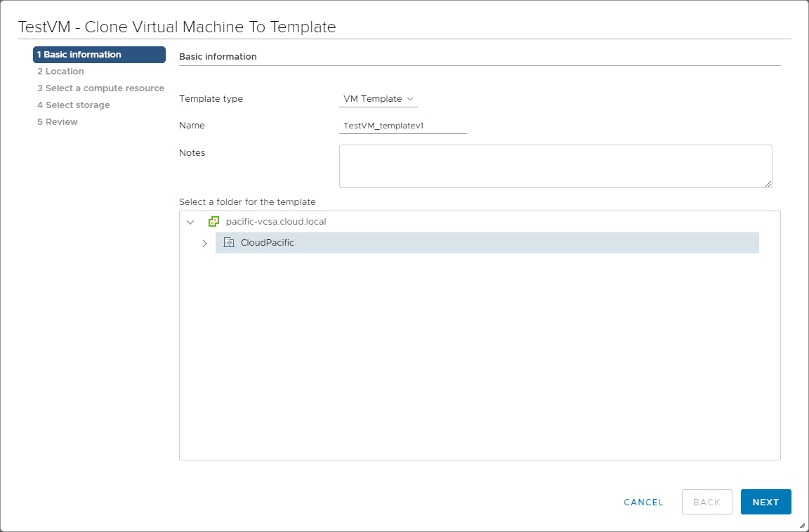Open step 4 Select storage
Image resolution: width=809 pixels, height=532 pixels.
click(x=74, y=105)
